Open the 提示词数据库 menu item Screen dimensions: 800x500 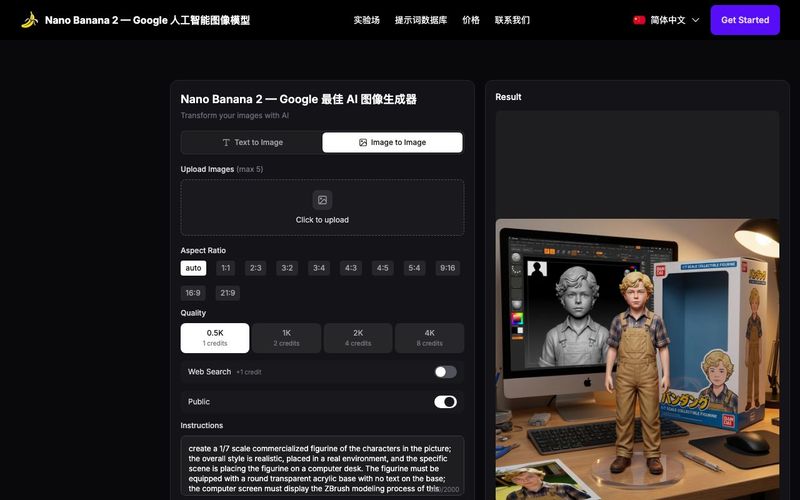click(x=421, y=20)
